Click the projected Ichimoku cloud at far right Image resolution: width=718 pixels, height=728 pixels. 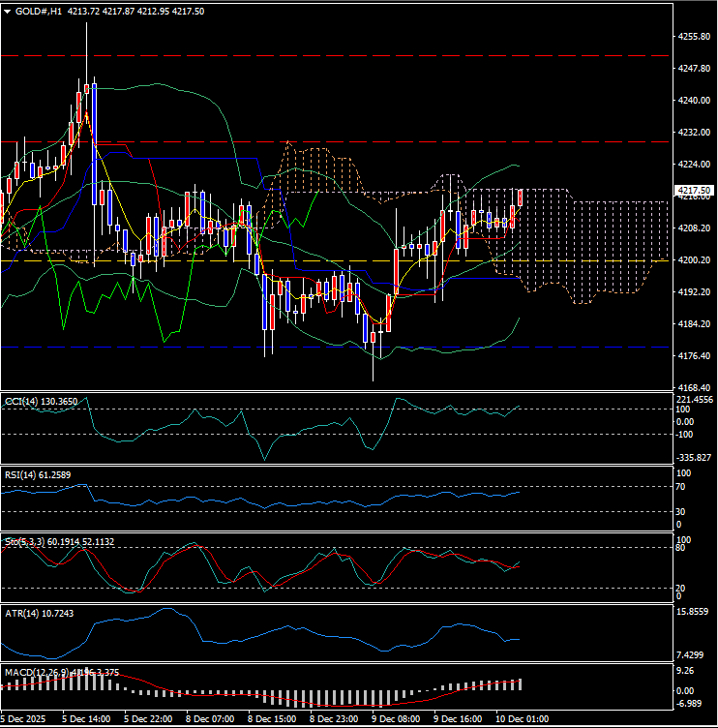pyautogui.click(x=619, y=247)
